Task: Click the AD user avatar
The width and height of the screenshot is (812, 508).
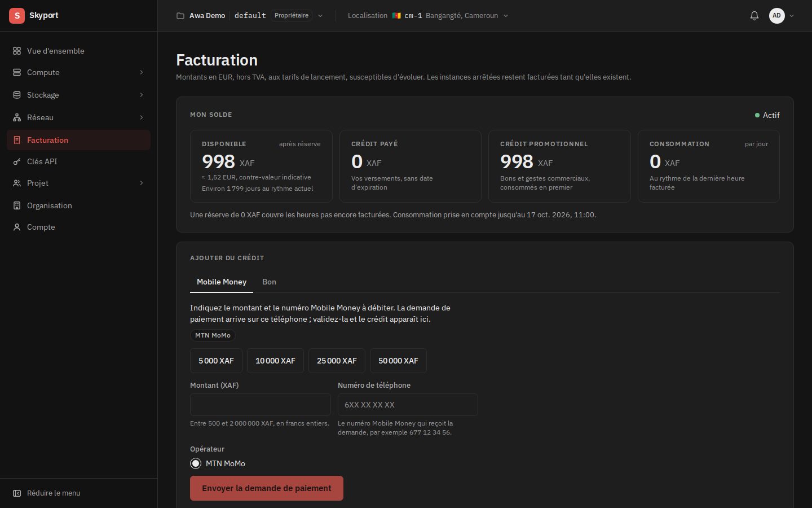Action: [x=777, y=16]
